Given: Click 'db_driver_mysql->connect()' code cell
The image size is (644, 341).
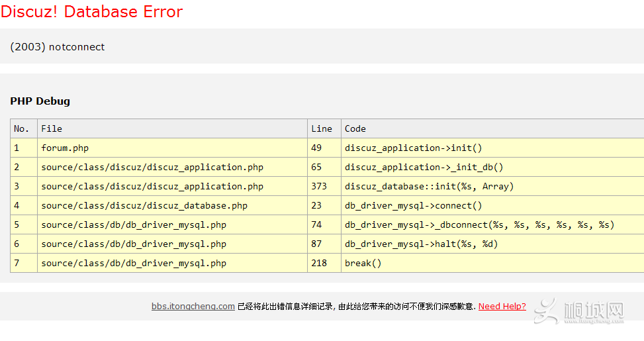Looking at the screenshot, I should (493, 205).
